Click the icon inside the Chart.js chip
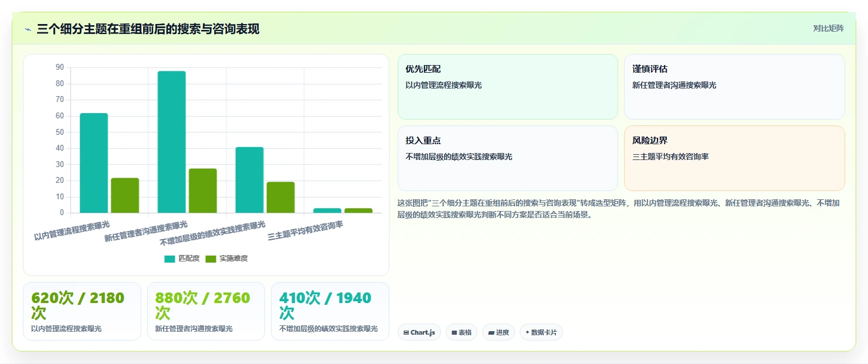 point(406,332)
